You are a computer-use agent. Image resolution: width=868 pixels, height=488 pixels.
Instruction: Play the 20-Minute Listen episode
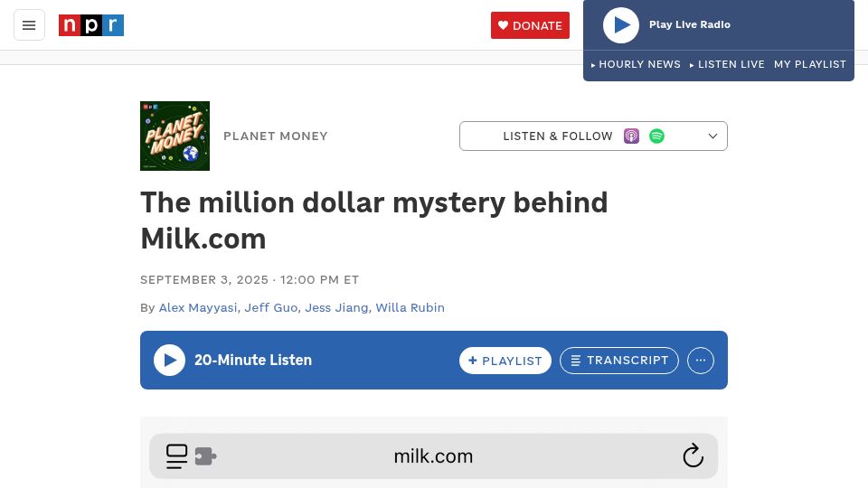[169, 361]
